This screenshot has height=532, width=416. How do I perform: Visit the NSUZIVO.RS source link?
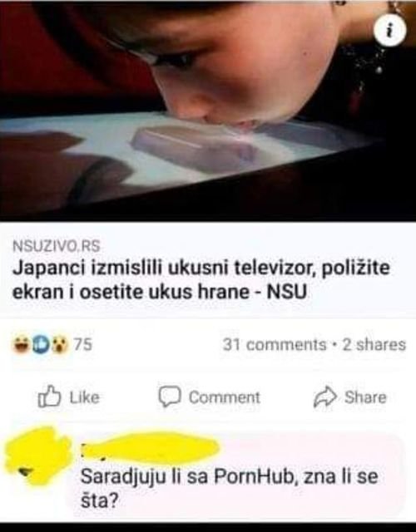coord(57,246)
